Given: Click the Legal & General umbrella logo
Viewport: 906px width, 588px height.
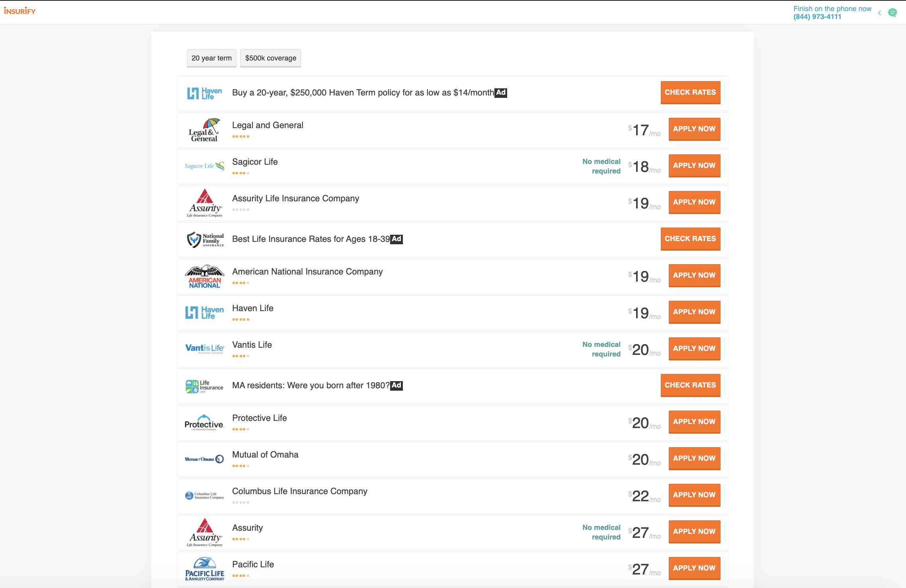Looking at the screenshot, I should pos(204,130).
